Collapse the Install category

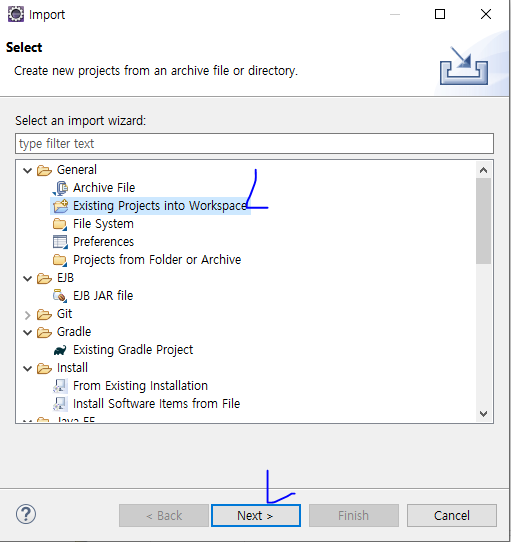pyautogui.click(x=28, y=368)
